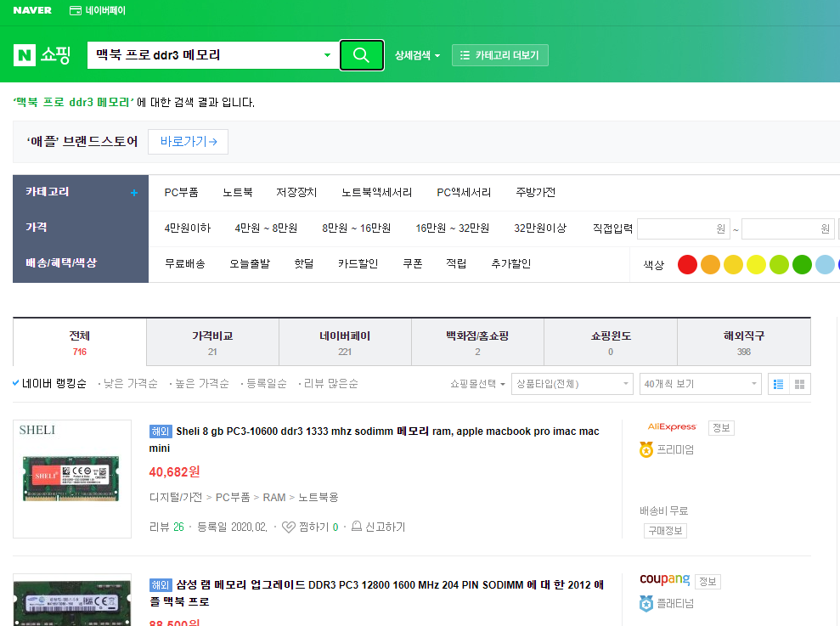The width and height of the screenshot is (840, 626).
Task: Filter price 8만원 ~ 16만원
Action: 356,228
